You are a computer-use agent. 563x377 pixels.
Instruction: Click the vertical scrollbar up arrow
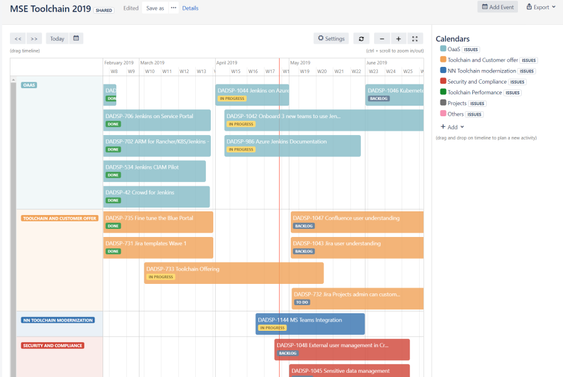click(13, 80)
